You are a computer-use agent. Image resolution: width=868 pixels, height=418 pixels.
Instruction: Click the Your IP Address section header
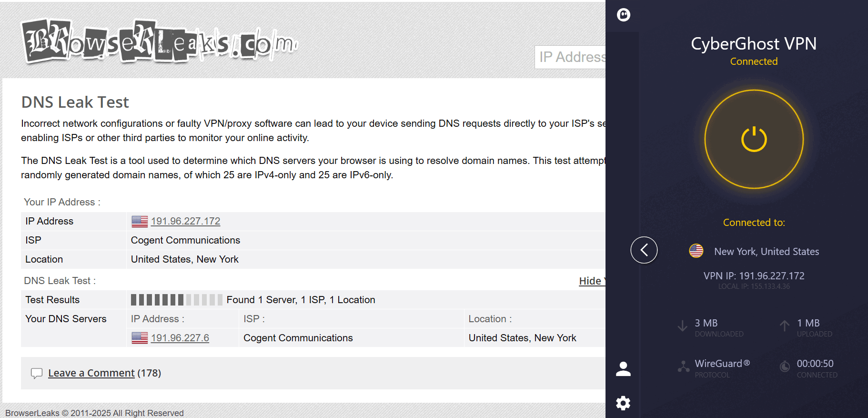click(x=62, y=202)
